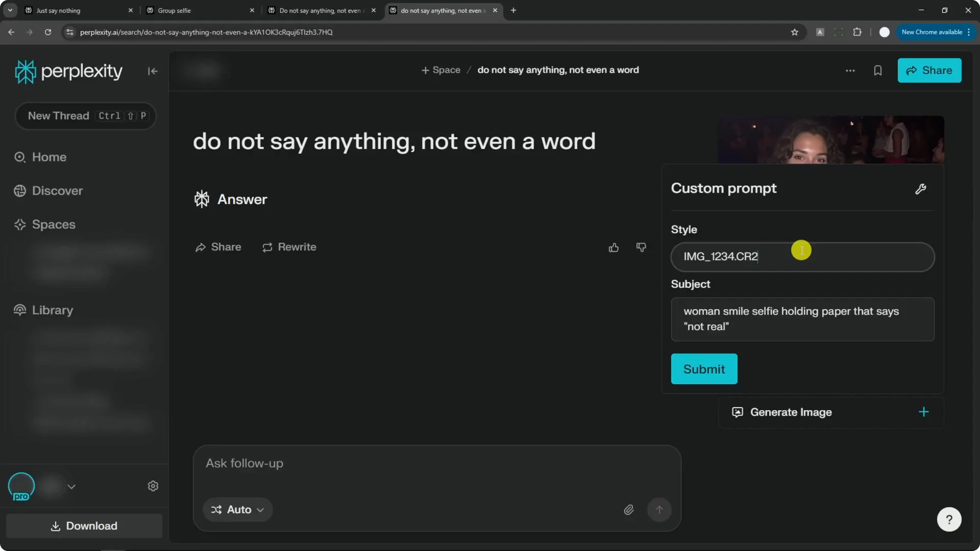Click the Download button
980x551 pixels.
click(x=84, y=526)
